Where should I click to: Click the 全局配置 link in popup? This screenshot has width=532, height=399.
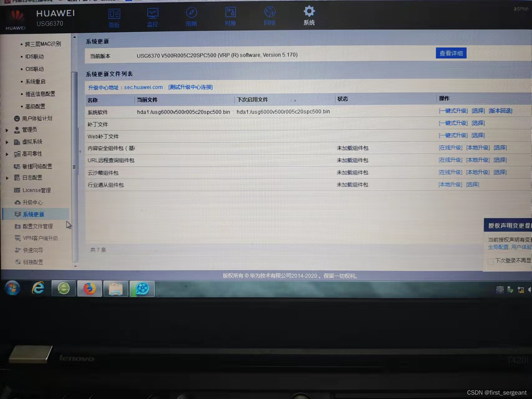click(498, 247)
